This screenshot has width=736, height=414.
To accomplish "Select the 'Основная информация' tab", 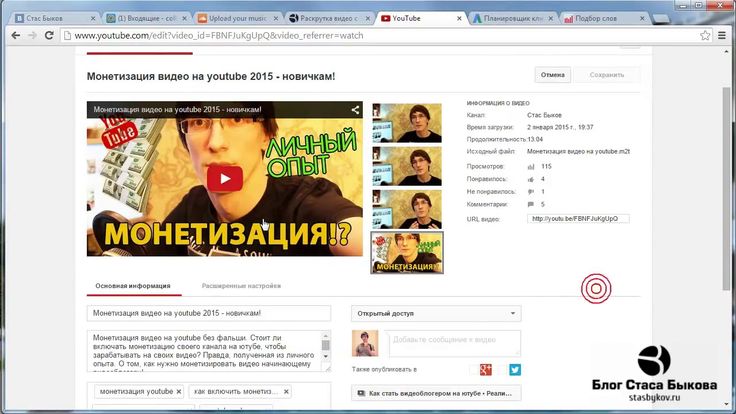I will tap(132, 285).
